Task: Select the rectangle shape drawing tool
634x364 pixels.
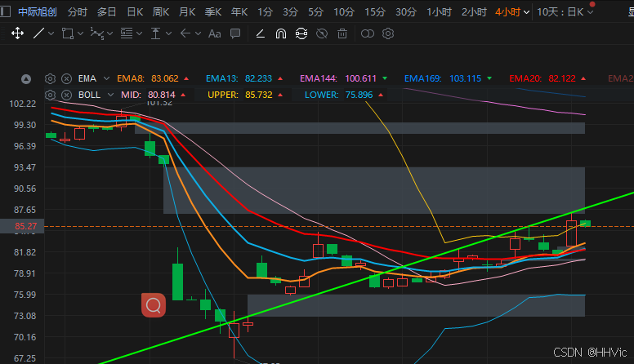Action: [68, 33]
